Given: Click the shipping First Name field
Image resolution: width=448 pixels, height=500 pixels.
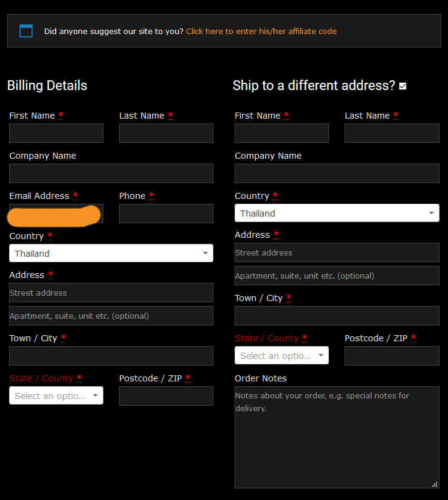Looking at the screenshot, I should pos(281,133).
